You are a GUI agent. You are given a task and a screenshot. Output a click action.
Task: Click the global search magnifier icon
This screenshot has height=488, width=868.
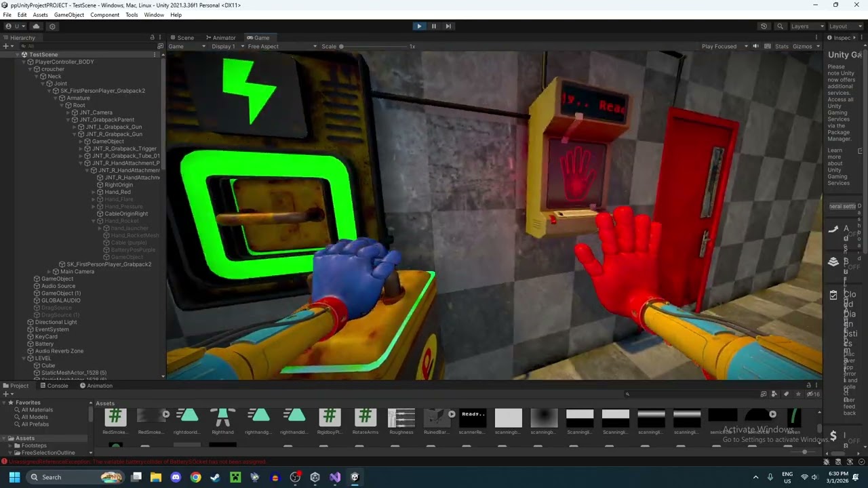(x=780, y=26)
